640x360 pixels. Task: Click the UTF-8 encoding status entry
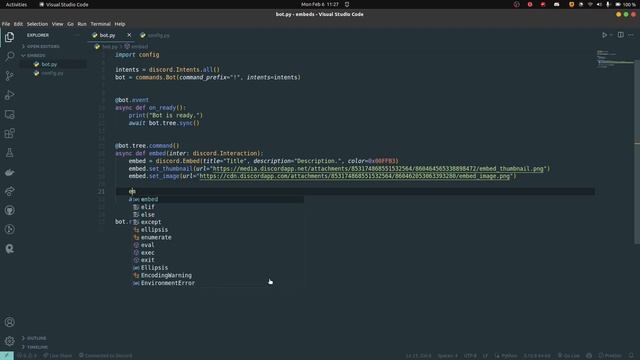tap(470, 356)
